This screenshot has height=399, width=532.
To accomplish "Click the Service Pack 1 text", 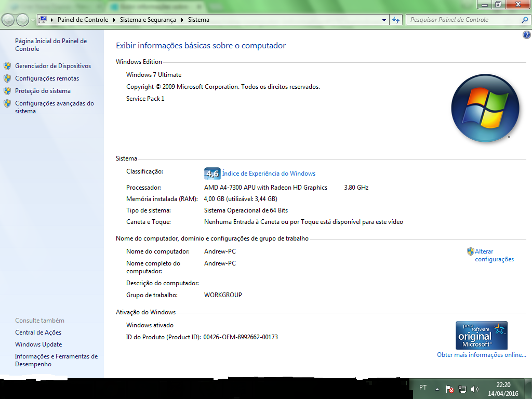I will pos(145,99).
